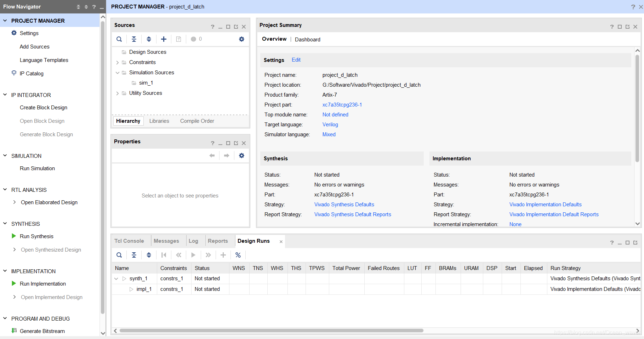This screenshot has height=339, width=644.
Task: Click Create Block Design
Action: tap(44, 108)
